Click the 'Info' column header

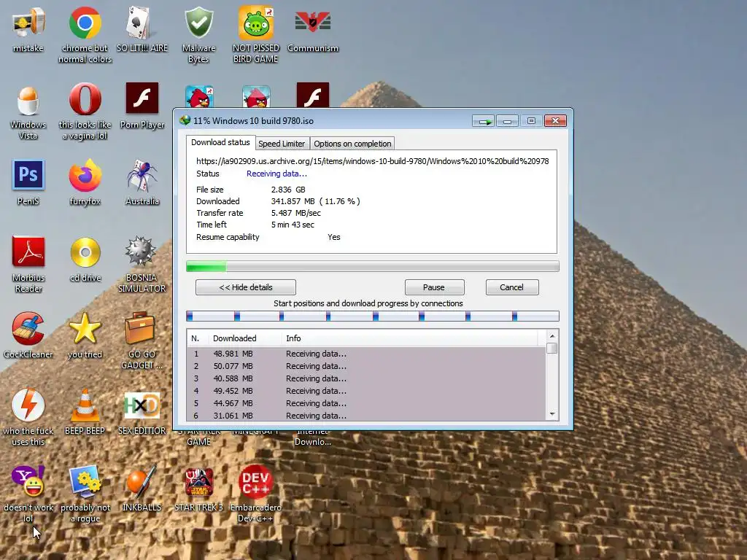click(x=410, y=338)
